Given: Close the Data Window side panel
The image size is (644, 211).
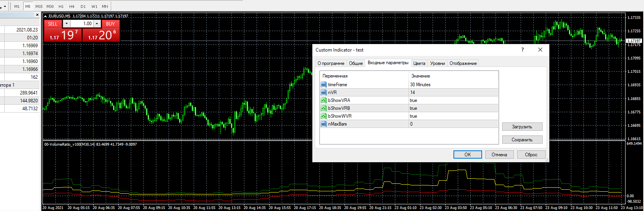Looking at the screenshot, I should tap(37, 15).
